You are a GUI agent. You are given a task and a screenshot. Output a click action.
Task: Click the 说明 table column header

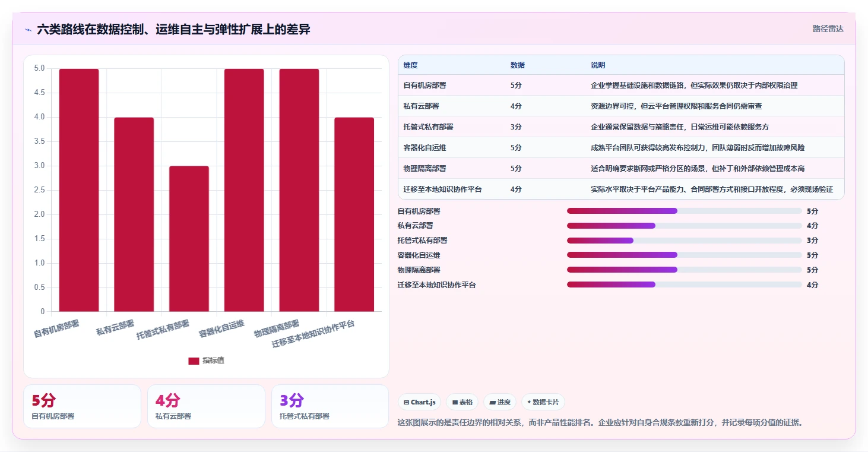(598, 65)
